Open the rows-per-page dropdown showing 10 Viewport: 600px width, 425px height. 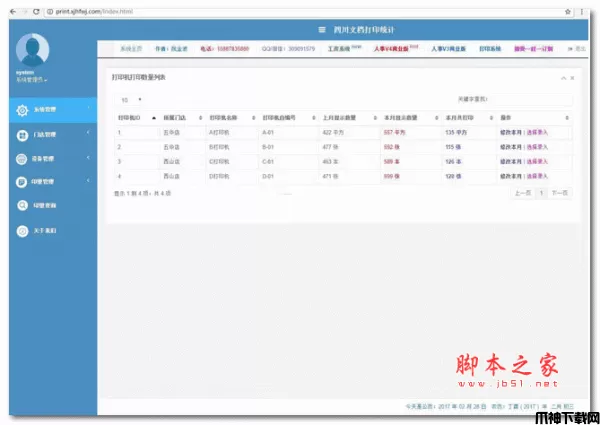131,100
